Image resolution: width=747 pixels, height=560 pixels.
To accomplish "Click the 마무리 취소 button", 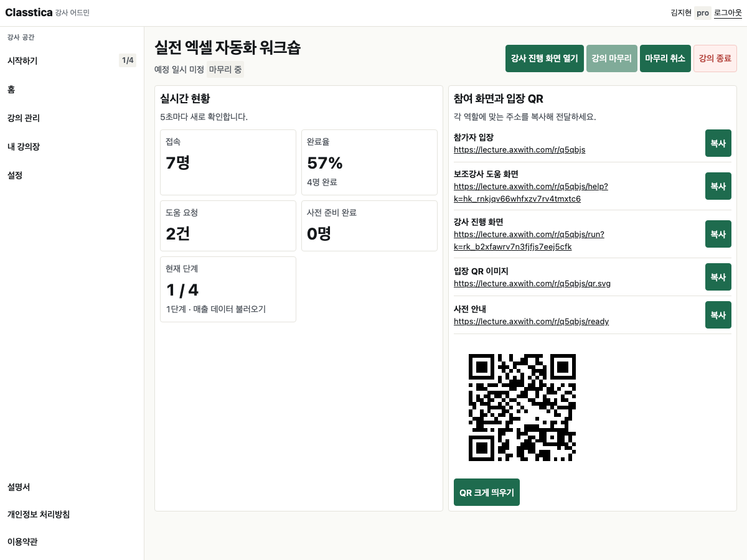I will click(x=665, y=58).
